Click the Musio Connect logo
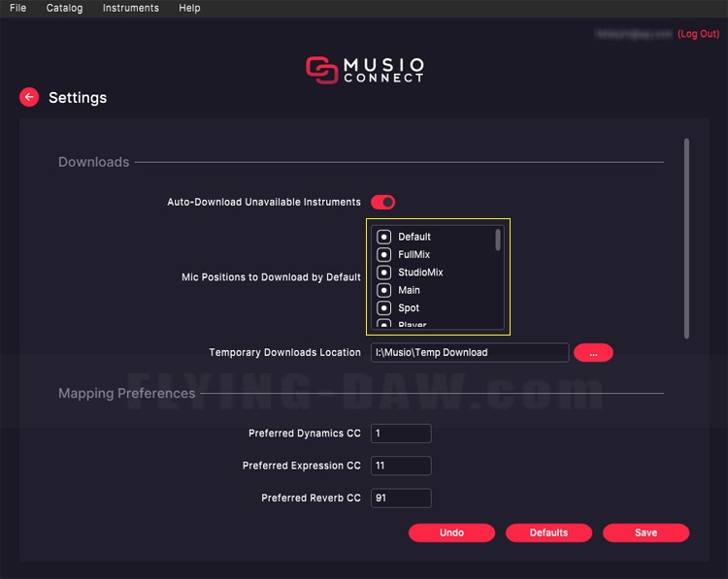The image size is (728, 579). pos(365,70)
